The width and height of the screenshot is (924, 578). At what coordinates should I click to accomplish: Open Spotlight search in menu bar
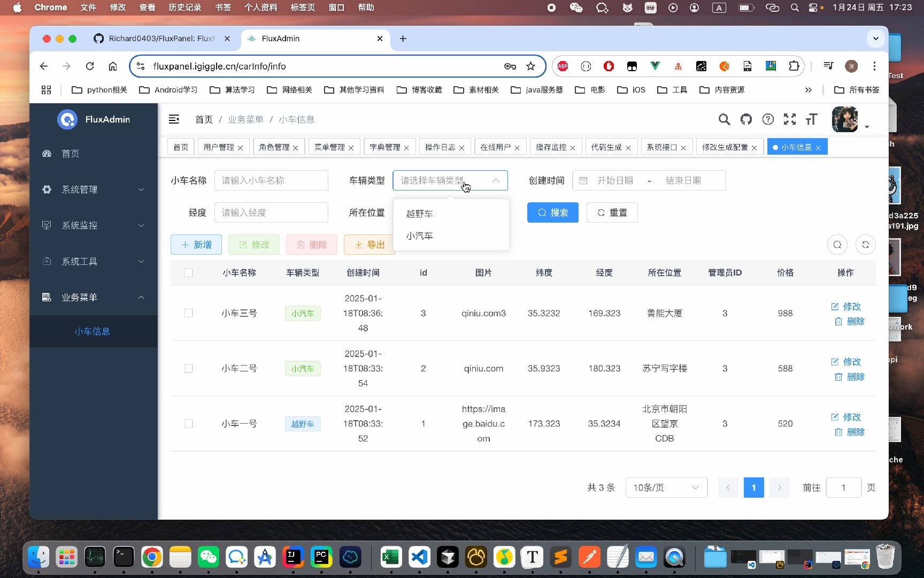coord(795,7)
